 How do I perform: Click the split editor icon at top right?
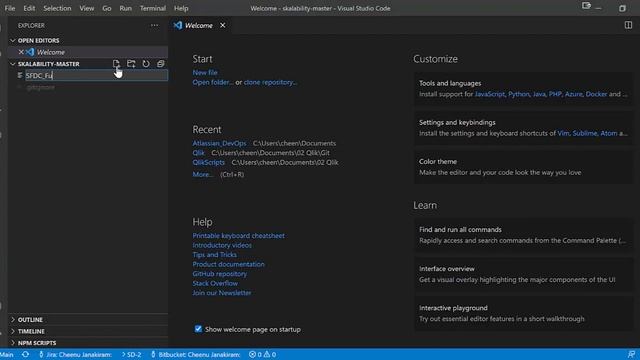(x=628, y=25)
